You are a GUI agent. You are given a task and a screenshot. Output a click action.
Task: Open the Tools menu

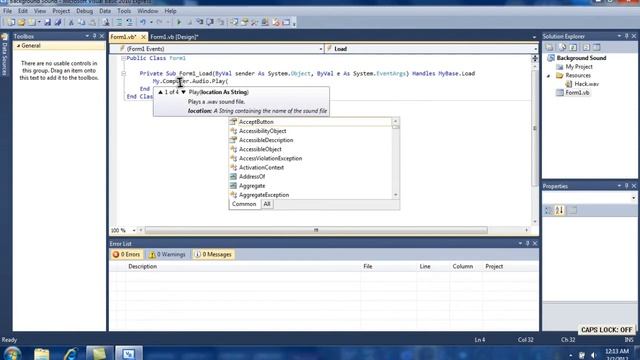pyautogui.click(x=124, y=11)
